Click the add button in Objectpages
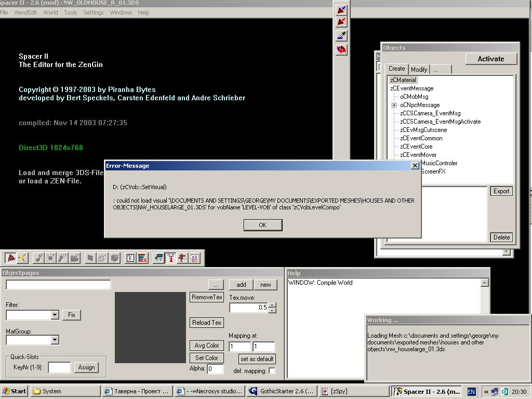This screenshot has height=399, width=532. point(241,285)
